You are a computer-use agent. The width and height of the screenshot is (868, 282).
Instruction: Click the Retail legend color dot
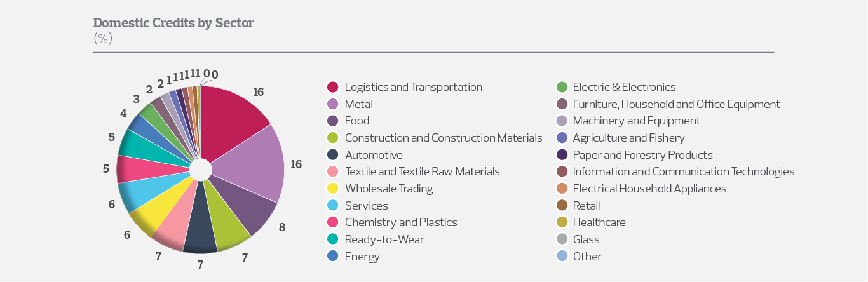coord(562,206)
